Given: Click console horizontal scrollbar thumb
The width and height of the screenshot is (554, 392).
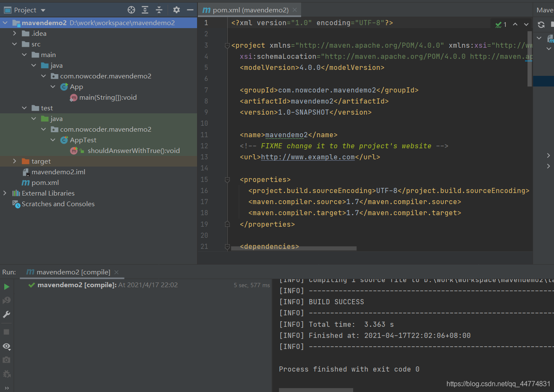Looking at the screenshot, I should click(x=316, y=390).
